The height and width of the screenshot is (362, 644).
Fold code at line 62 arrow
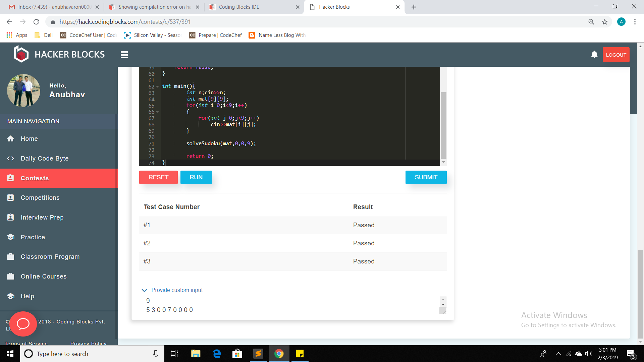[157, 87]
